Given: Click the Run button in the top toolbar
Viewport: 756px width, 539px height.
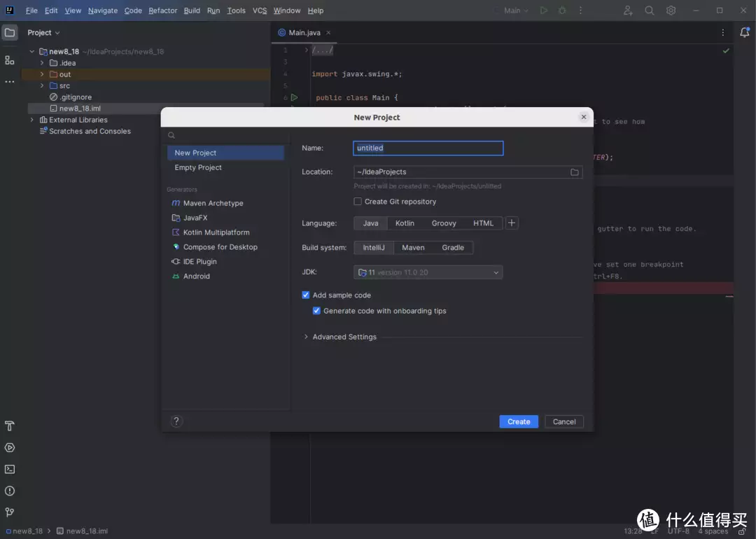Looking at the screenshot, I should (544, 10).
